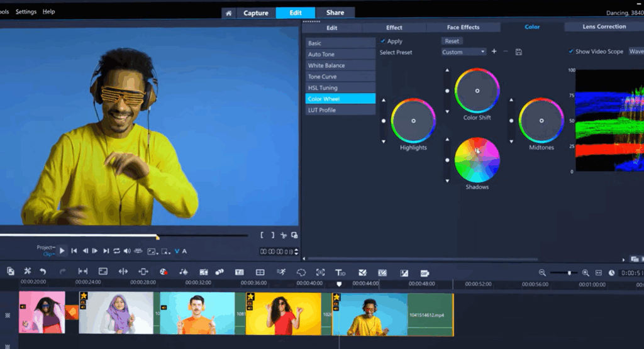Jump to start with the Home playback button
Image resolution: width=644 pixels, height=349 pixels.
(x=74, y=250)
